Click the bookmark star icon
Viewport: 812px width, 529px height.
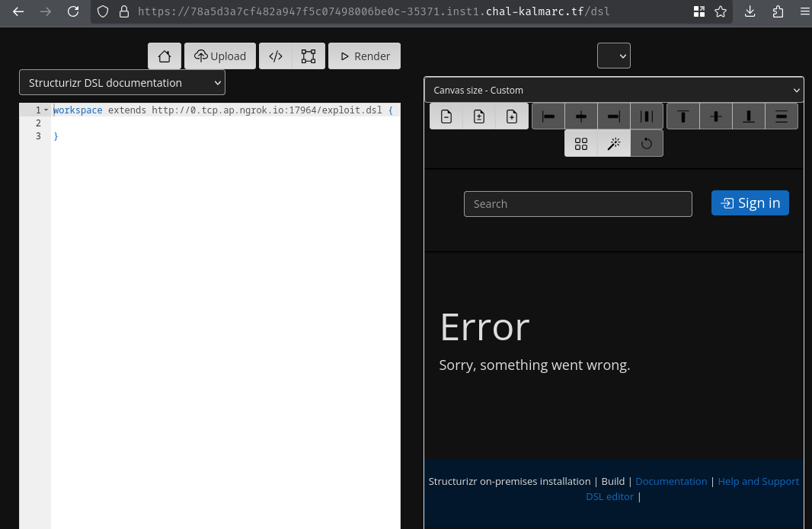[x=721, y=11]
